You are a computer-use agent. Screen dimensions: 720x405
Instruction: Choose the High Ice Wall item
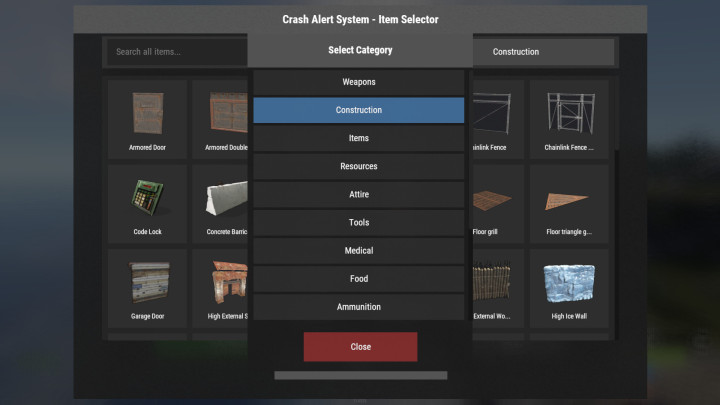coord(569,288)
